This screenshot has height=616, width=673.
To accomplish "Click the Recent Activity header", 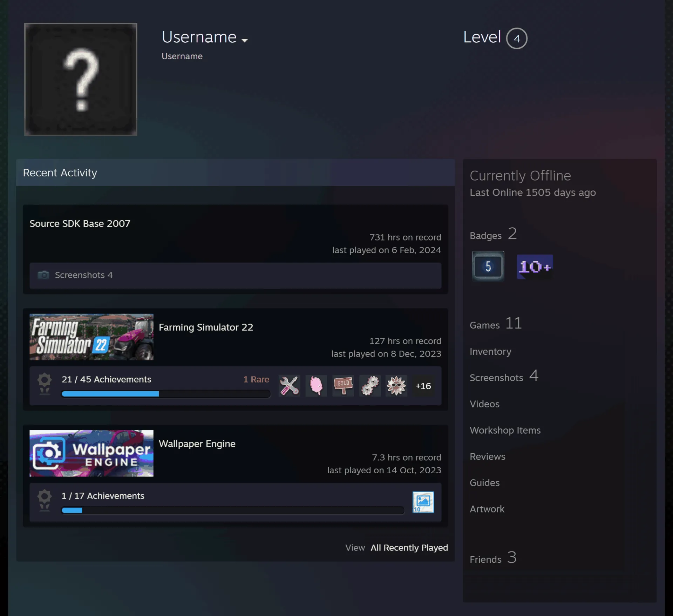I will click(235, 172).
